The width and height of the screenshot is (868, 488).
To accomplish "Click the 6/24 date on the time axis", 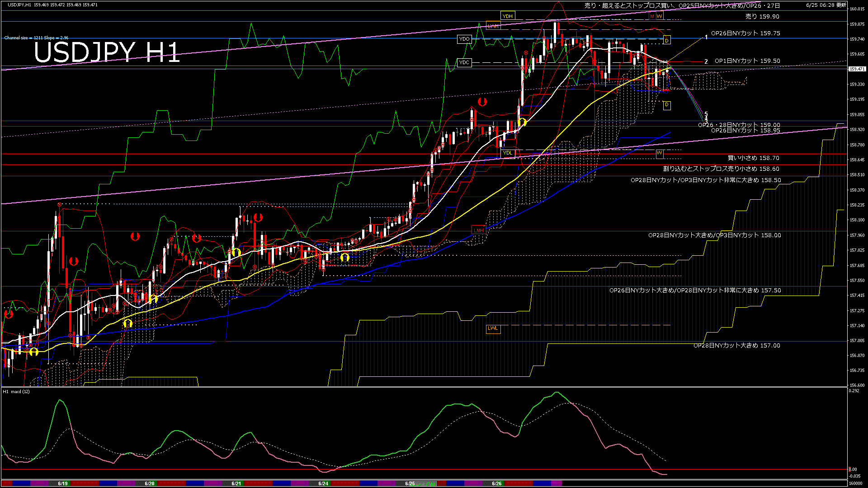I will click(323, 483).
